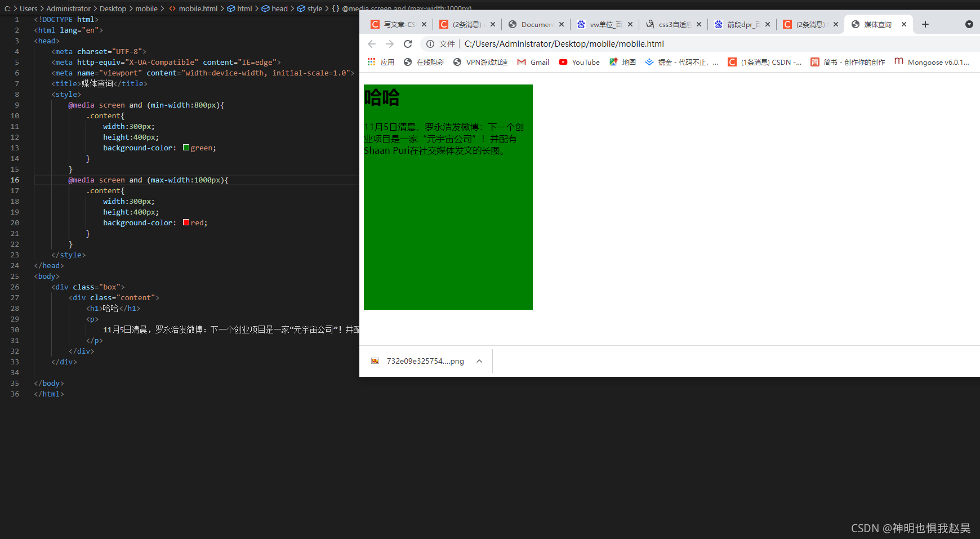The width and height of the screenshot is (980, 539).
Task: Click the <title>媒体查询 code line
Action: (99, 83)
